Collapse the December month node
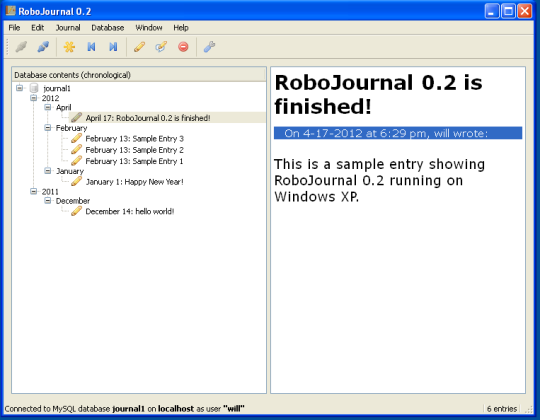Screen dimensions: 540x420 tap(48, 201)
